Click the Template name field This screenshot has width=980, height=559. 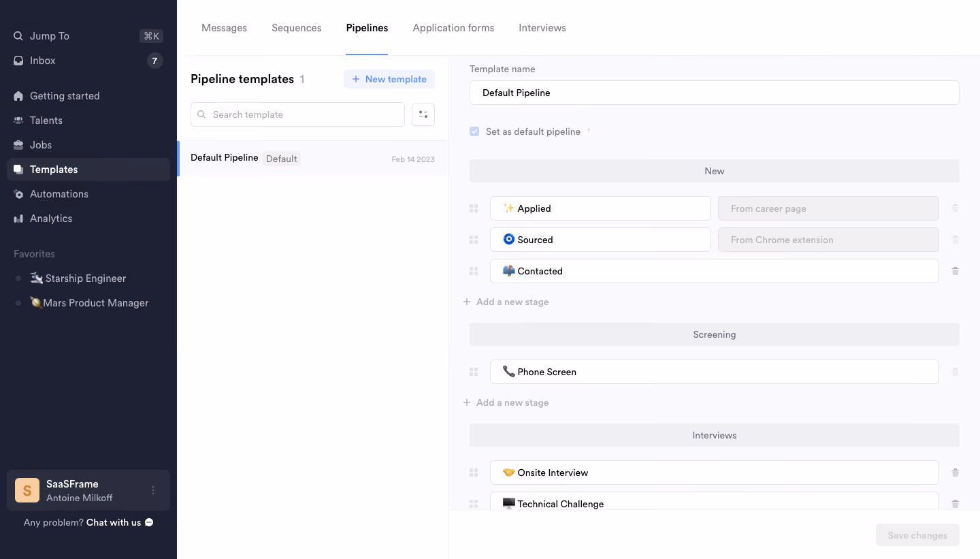(715, 93)
